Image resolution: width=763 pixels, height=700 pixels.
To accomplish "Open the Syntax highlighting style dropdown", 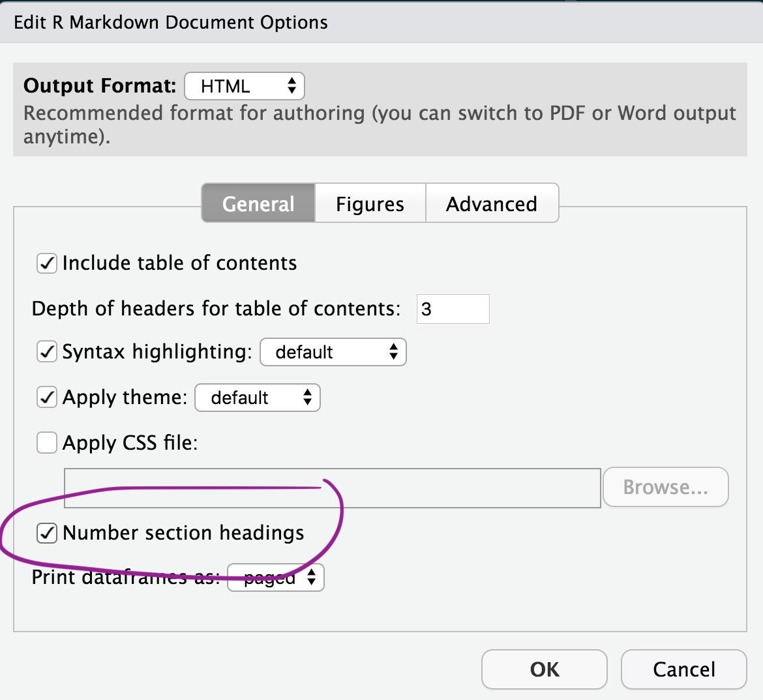I will [x=333, y=352].
